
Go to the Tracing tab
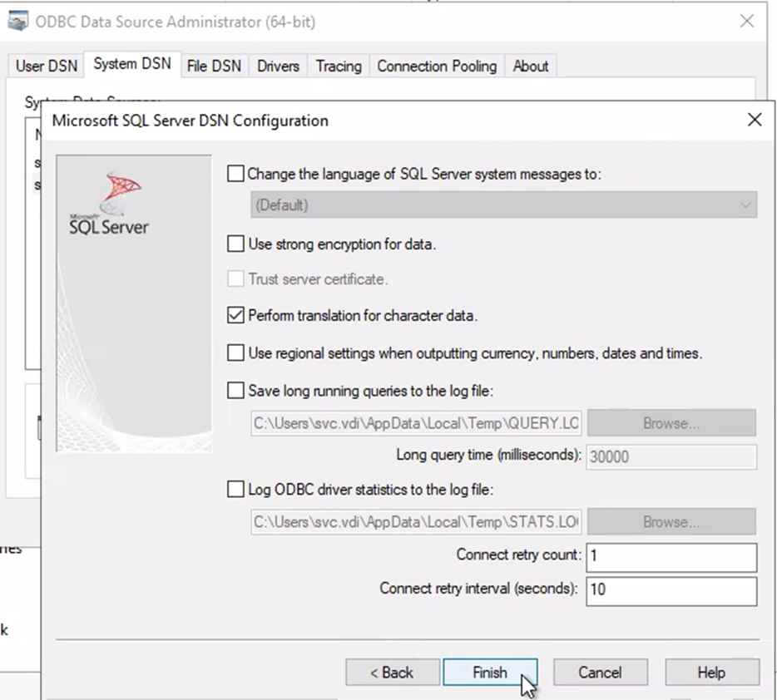339,67
